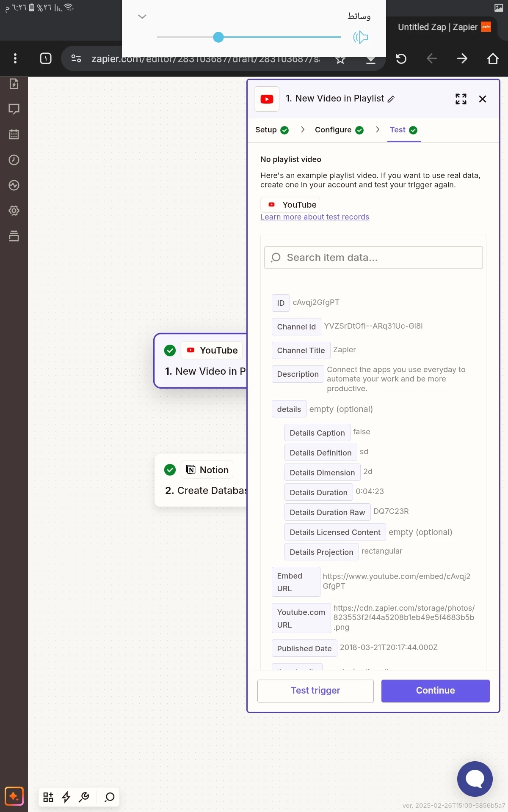Click the browser address bar URL
This screenshot has width=508, height=812.
pyautogui.click(x=206, y=59)
